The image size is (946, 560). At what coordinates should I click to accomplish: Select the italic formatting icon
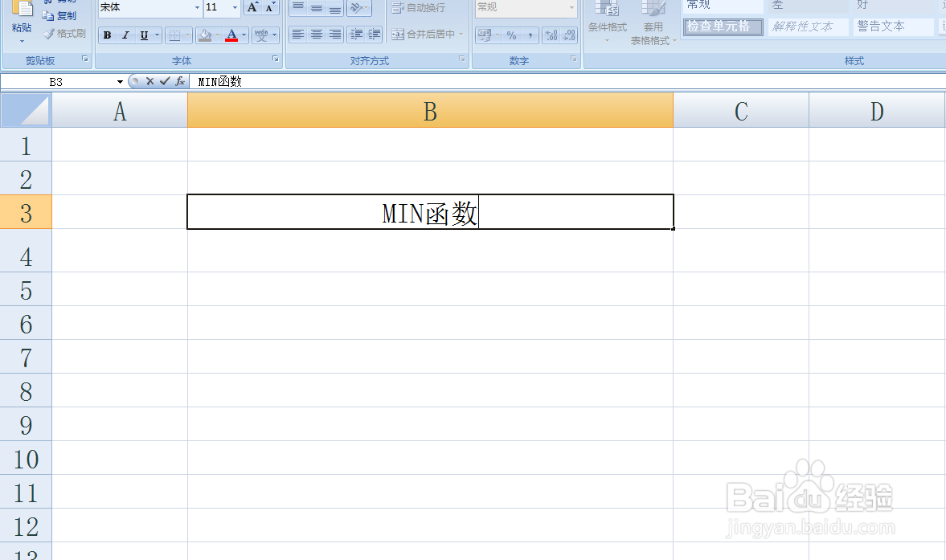click(x=125, y=35)
